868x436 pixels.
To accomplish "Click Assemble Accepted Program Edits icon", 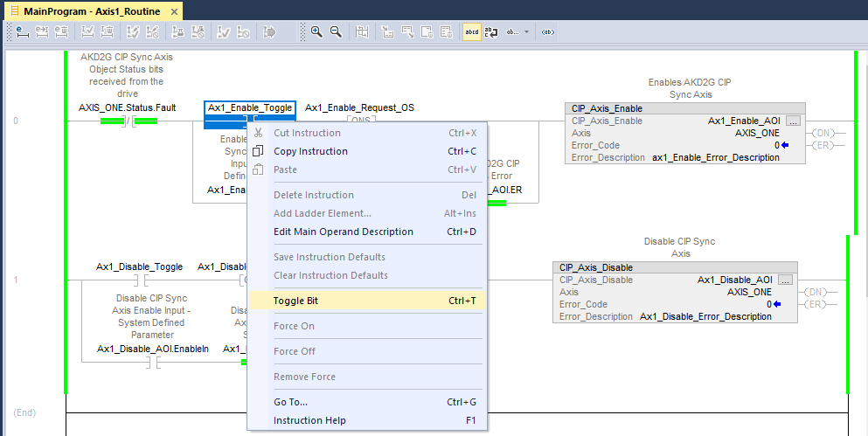I will [224, 32].
